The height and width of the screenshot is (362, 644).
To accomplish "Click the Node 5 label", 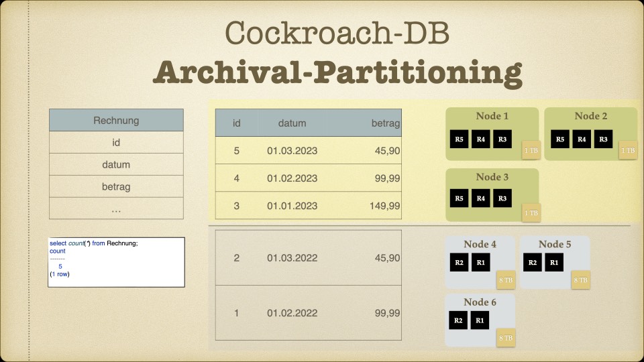I will pyautogui.click(x=555, y=244).
